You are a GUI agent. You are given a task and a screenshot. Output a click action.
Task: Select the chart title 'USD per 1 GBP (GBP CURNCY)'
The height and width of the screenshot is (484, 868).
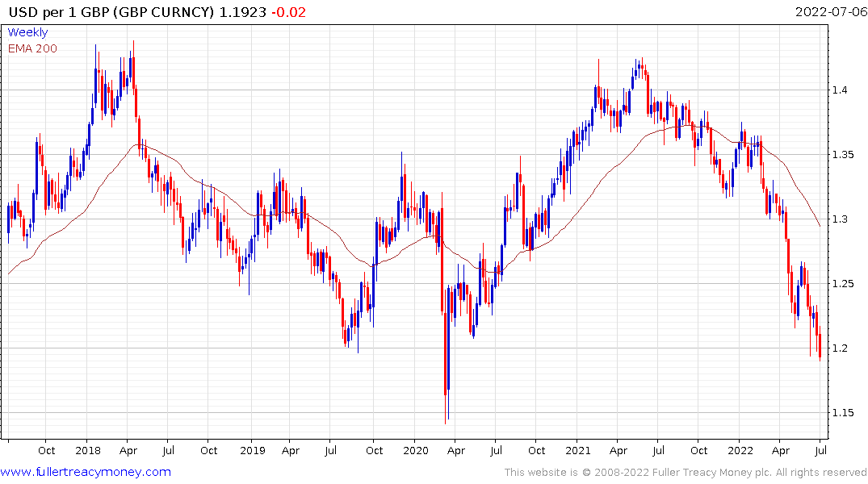coord(111,12)
